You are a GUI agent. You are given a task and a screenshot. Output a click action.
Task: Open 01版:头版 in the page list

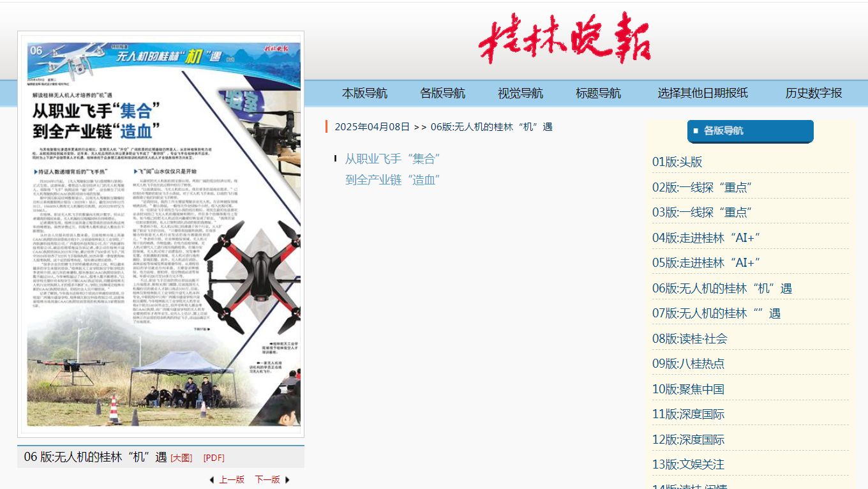click(x=677, y=162)
